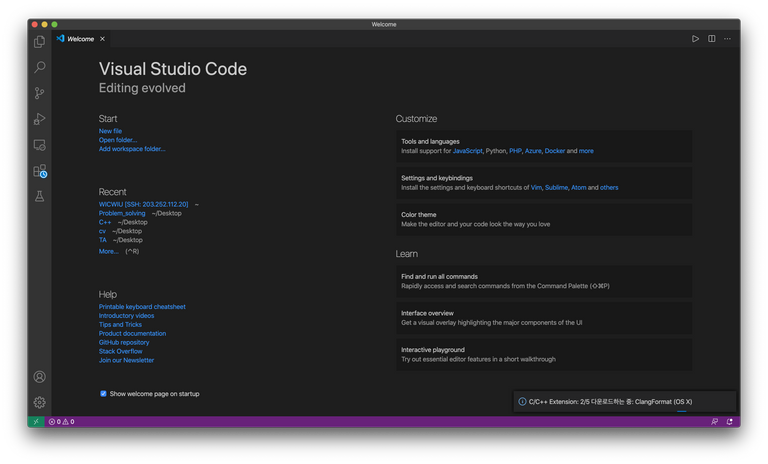Open the Test flask icon
The width and height of the screenshot is (768, 464).
click(40, 196)
